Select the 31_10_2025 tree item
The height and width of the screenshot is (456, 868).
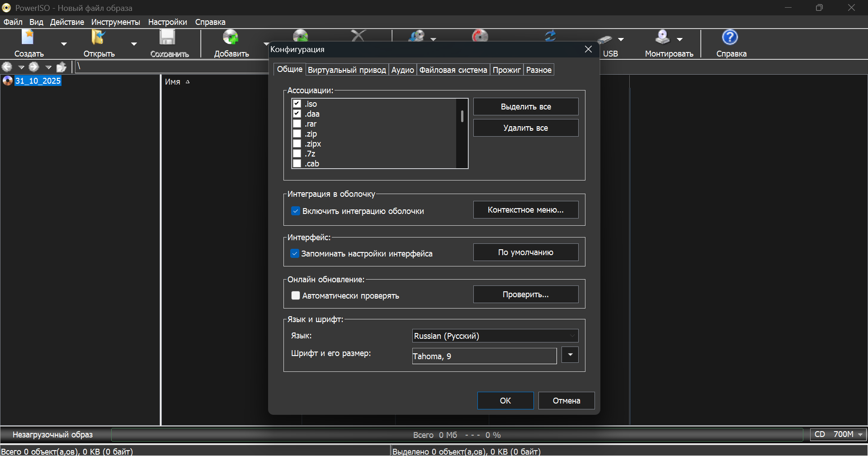(x=38, y=81)
